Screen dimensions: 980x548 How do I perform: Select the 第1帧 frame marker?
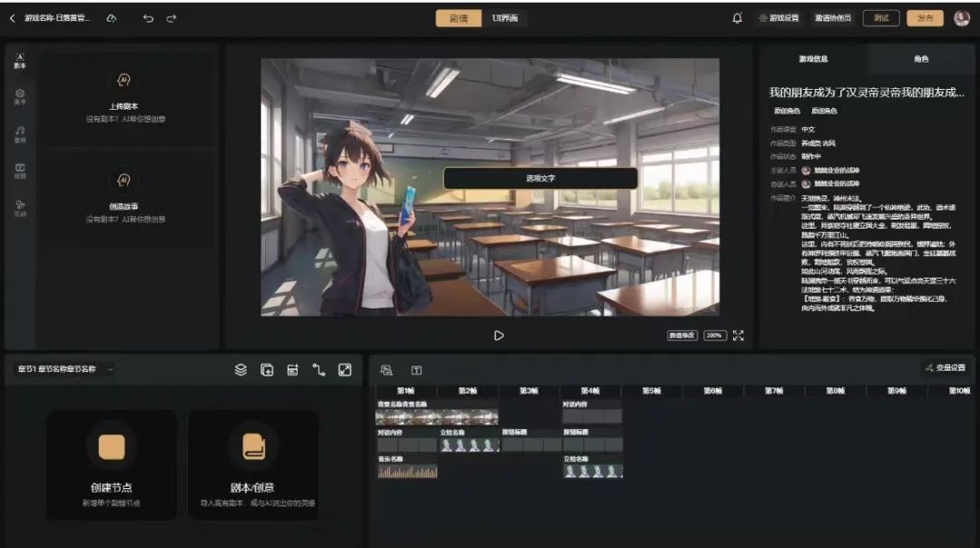[406, 390]
